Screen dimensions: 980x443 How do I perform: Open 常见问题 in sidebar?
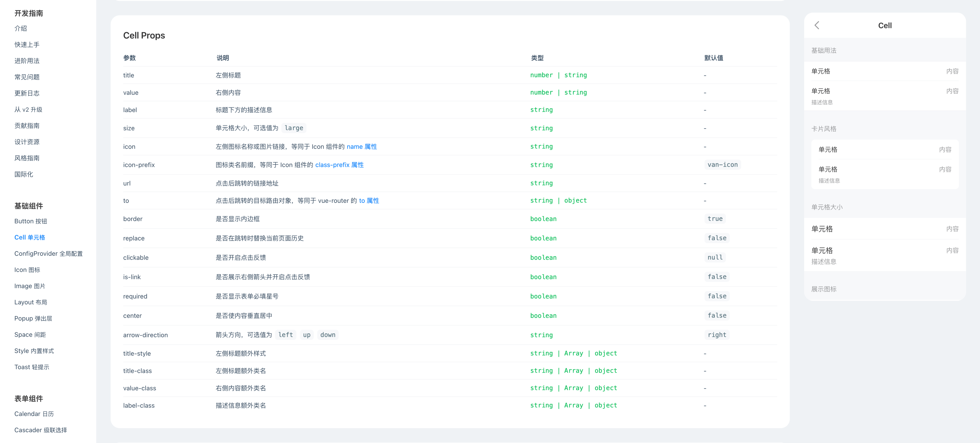pos(27,77)
